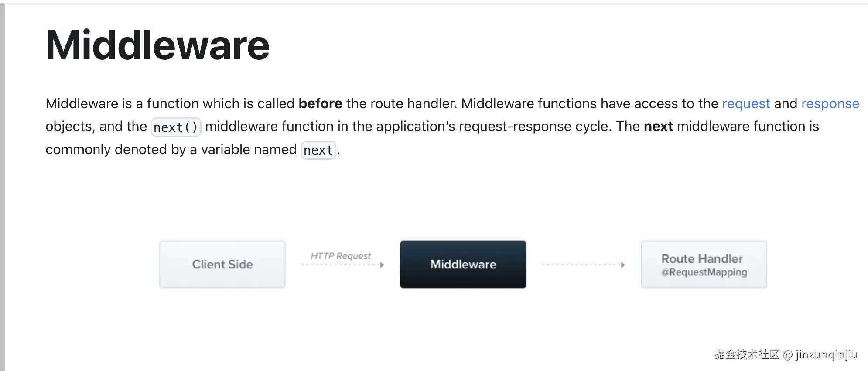This screenshot has height=371, width=868.
Task: Click the dashed line between Middleware and Route Handler
Action: click(580, 265)
